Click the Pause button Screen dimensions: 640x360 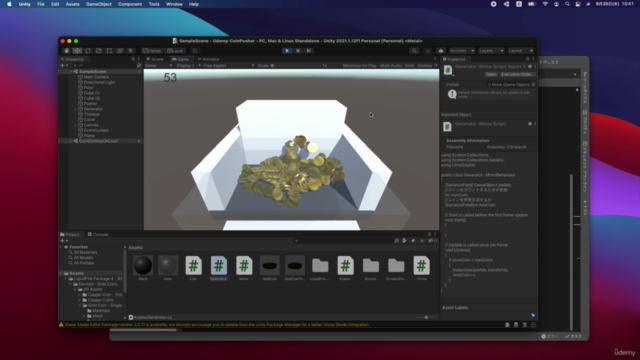[298, 51]
